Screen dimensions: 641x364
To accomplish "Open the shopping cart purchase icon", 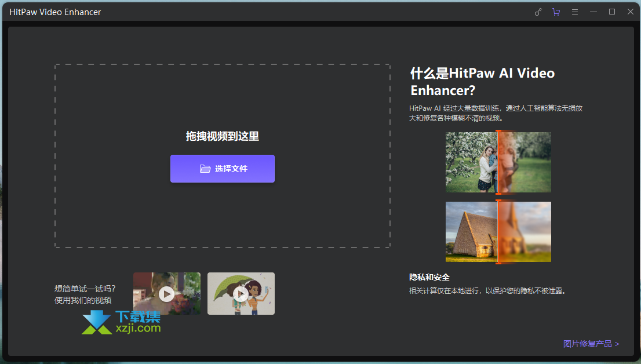I will [556, 12].
